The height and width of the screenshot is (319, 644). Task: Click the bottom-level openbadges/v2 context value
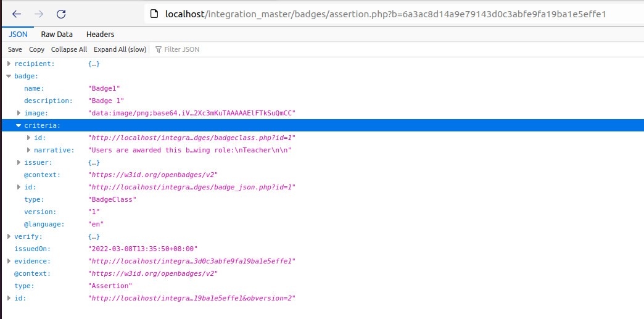pyautogui.click(x=153, y=273)
